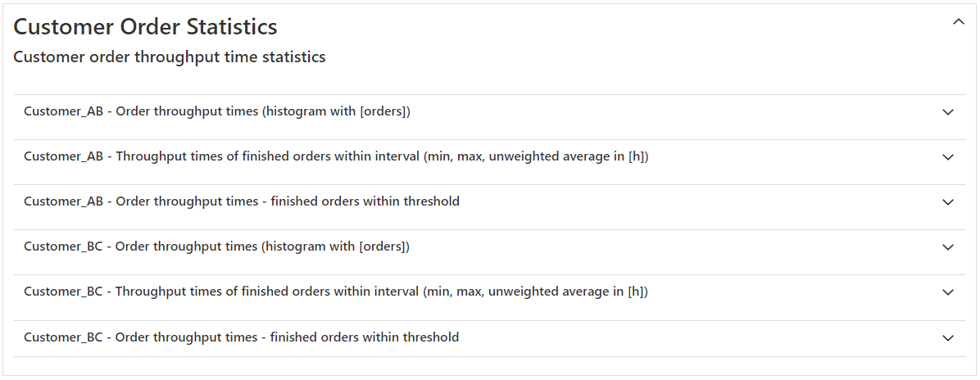The width and height of the screenshot is (980, 380).
Task: Click chevron of Customer_BC min, max, average row
Action: [x=948, y=292]
